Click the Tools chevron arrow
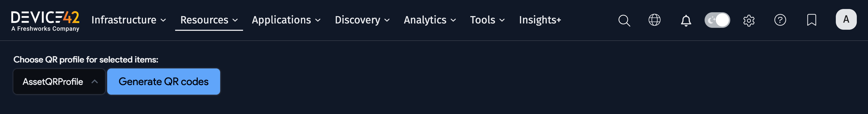This screenshot has height=114, width=868. pos(502,20)
